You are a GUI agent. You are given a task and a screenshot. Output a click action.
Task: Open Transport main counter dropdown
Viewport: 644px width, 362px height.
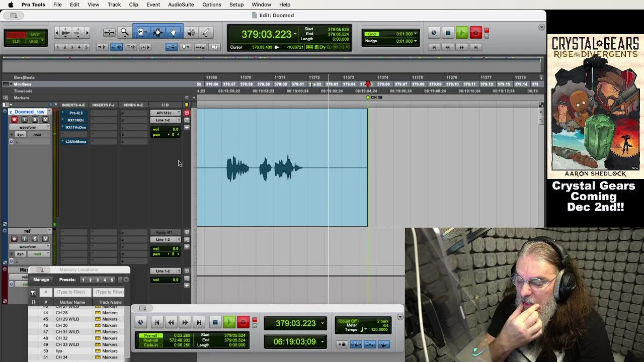(x=323, y=323)
